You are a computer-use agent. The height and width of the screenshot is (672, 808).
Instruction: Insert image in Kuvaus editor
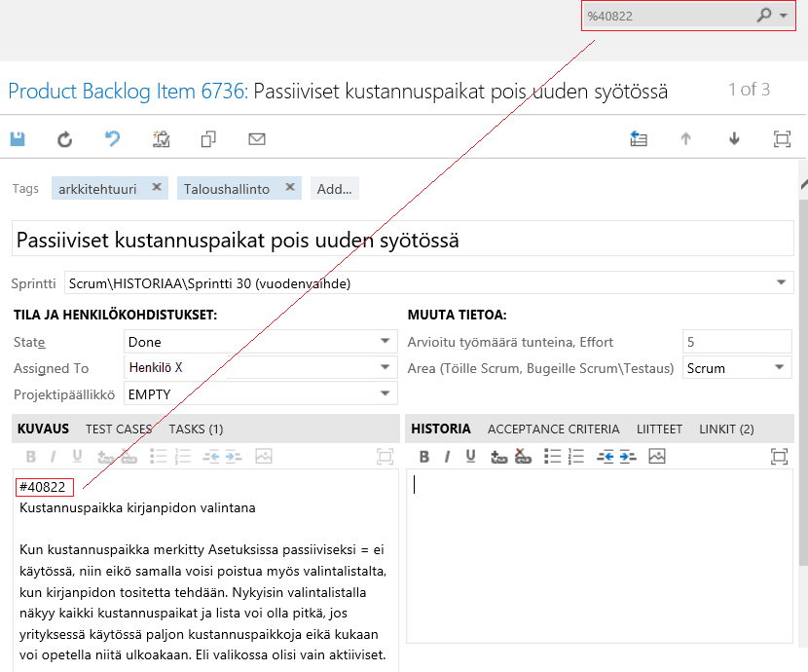pyautogui.click(x=263, y=456)
